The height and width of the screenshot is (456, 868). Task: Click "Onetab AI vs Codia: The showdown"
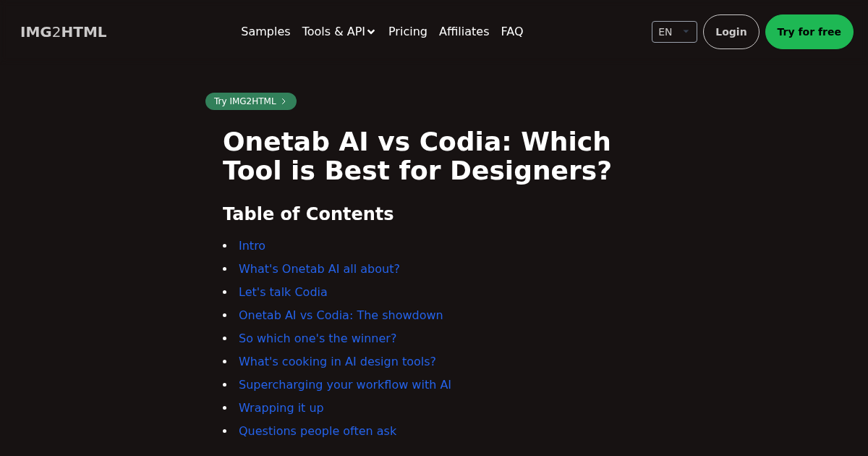341,315
